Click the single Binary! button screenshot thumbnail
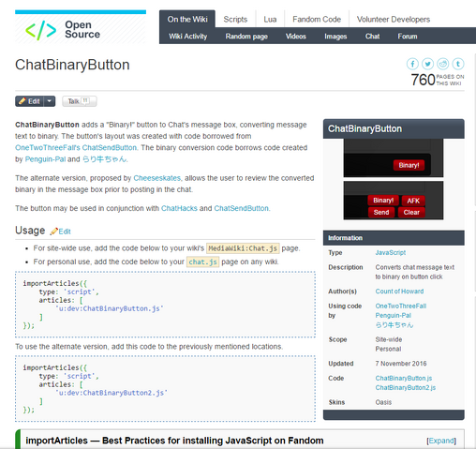476x449 pixels. tap(394, 158)
